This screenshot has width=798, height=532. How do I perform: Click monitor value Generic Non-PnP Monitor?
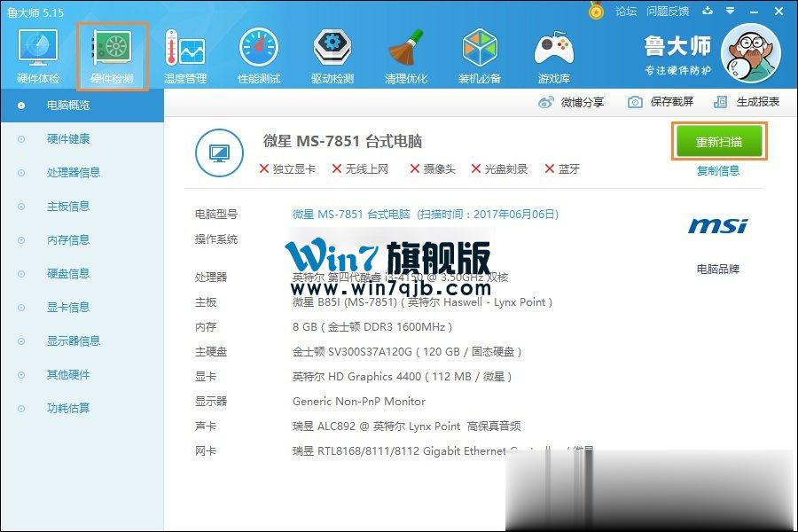tap(359, 402)
